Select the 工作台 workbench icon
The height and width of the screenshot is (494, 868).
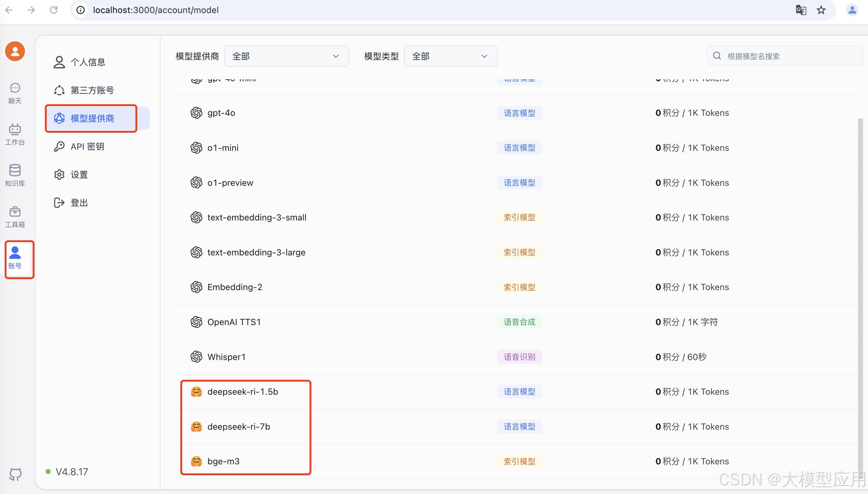[x=15, y=134]
